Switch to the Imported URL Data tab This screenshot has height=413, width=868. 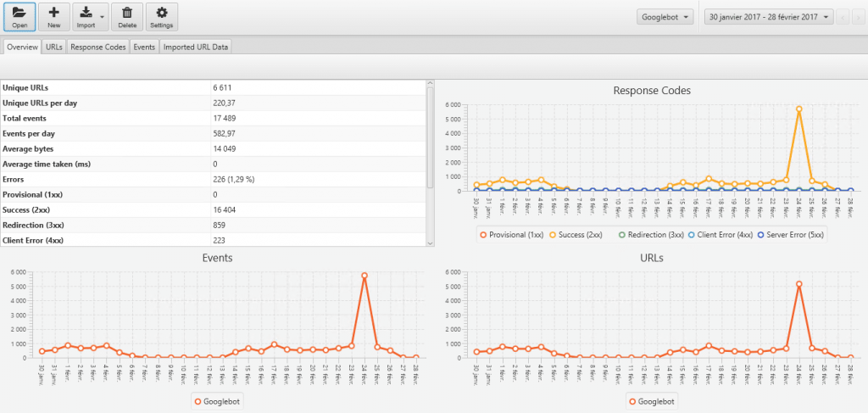point(196,47)
